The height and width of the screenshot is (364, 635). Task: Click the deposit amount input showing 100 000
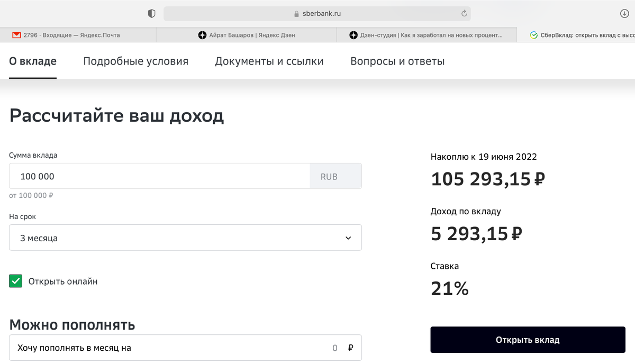[159, 176]
